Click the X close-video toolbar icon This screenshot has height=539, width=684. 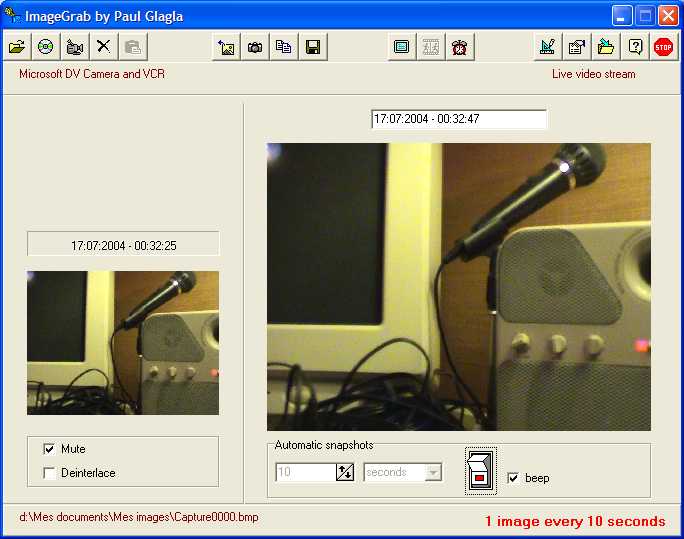pos(103,46)
